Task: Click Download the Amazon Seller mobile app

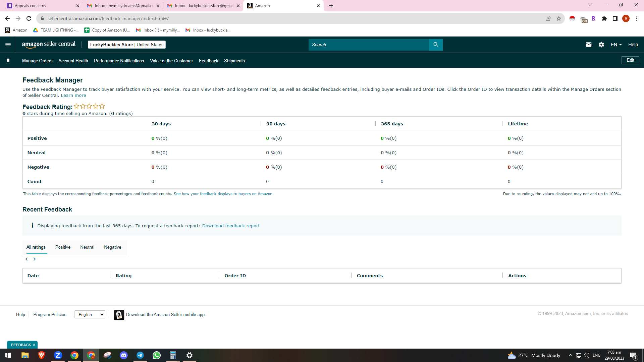Action: coord(165,315)
